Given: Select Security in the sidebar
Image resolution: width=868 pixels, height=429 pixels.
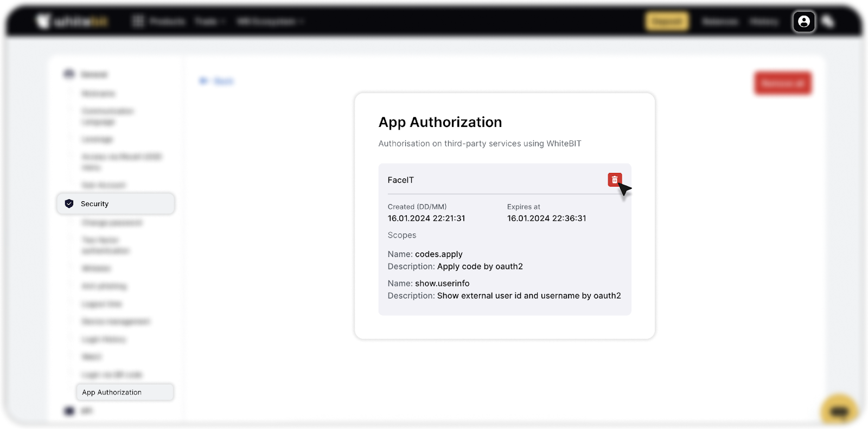Looking at the screenshot, I should [x=116, y=204].
